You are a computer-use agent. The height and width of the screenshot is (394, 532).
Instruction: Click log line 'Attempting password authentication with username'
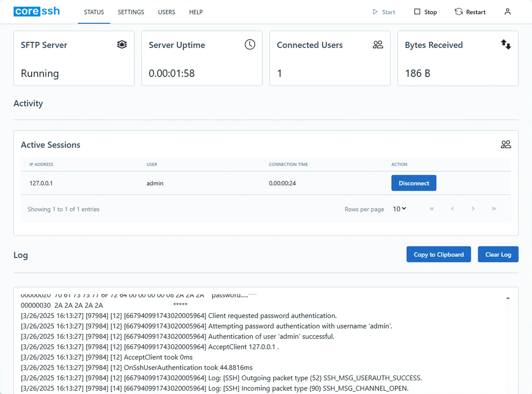click(x=206, y=326)
